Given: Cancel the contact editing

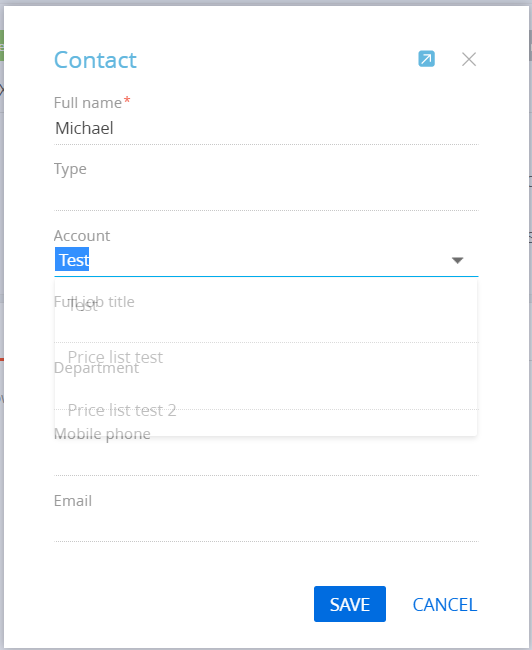Looking at the screenshot, I should (445, 604).
